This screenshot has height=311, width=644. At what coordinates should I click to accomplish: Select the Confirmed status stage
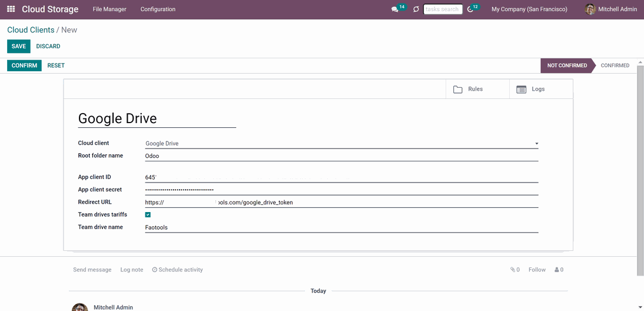615,65
